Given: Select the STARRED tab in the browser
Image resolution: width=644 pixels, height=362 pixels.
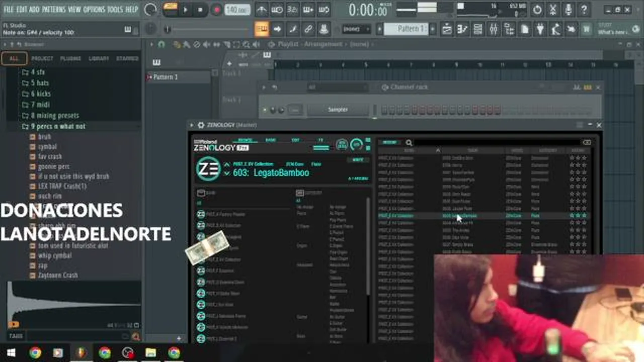Looking at the screenshot, I should pos(127,58).
